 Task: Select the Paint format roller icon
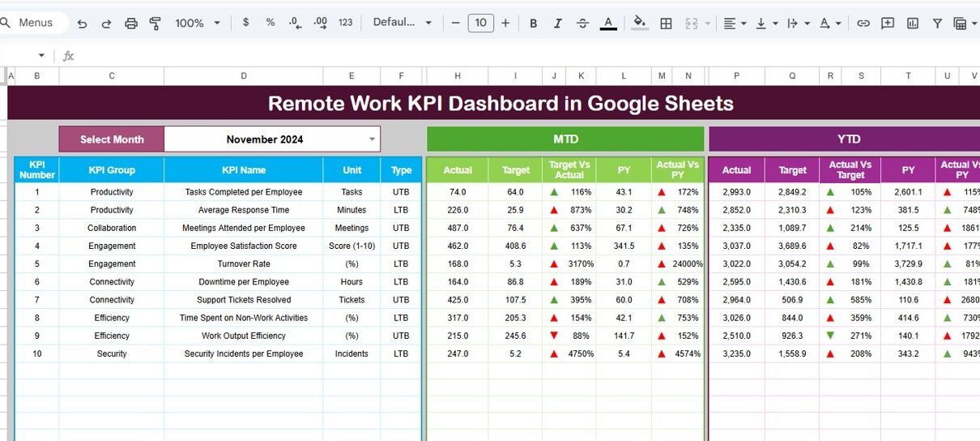click(156, 24)
